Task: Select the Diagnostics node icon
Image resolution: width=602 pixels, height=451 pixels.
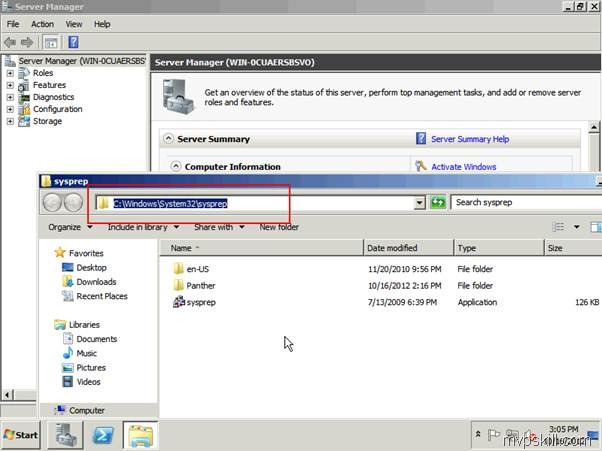Action: click(24, 97)
